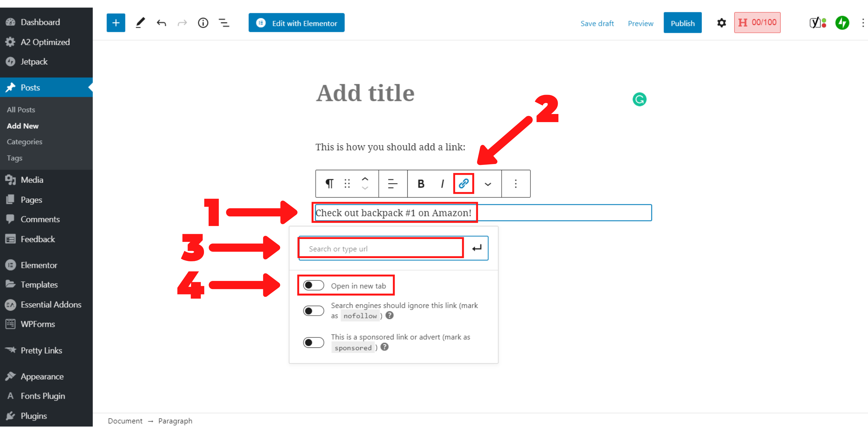
Task: Open the Document settings gear menu
Action: coord(721,23)
